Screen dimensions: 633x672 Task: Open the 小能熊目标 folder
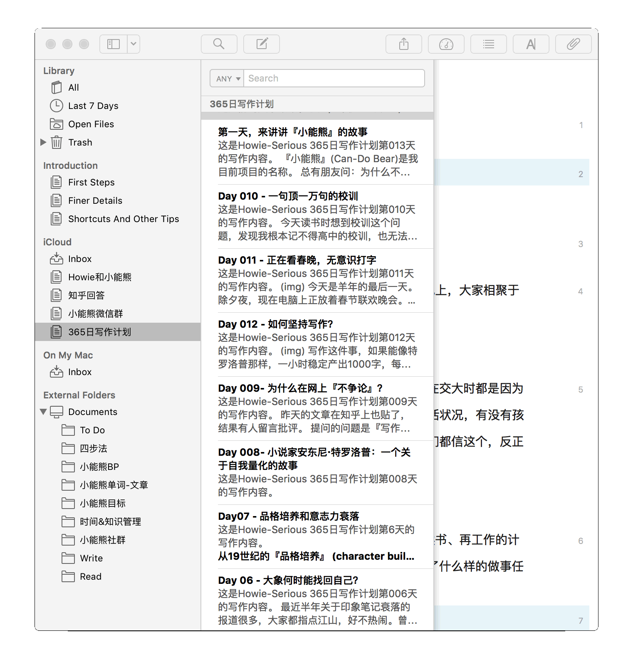pos(118,503)
